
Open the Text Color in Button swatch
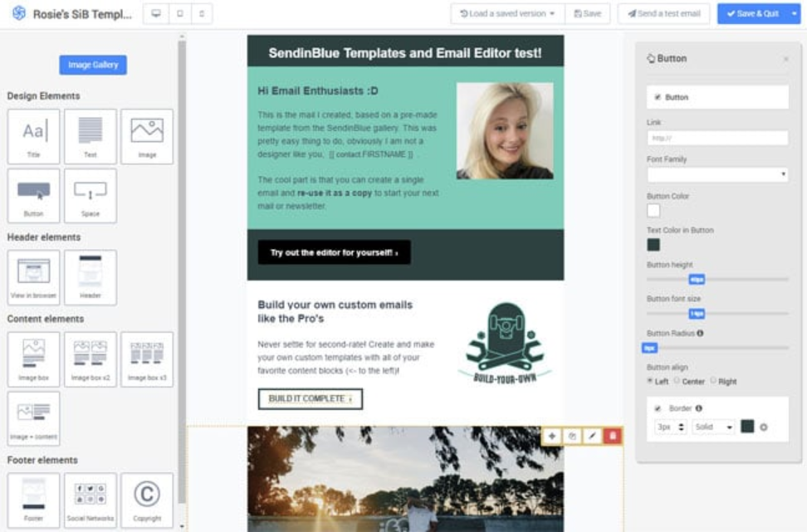tap(653, 245)
